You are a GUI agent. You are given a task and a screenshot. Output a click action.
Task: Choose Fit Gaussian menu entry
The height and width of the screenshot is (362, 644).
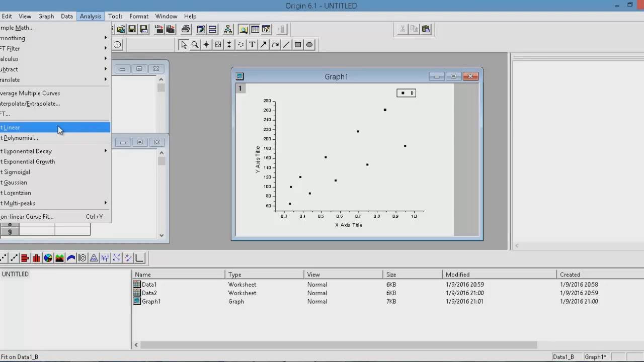54,183
